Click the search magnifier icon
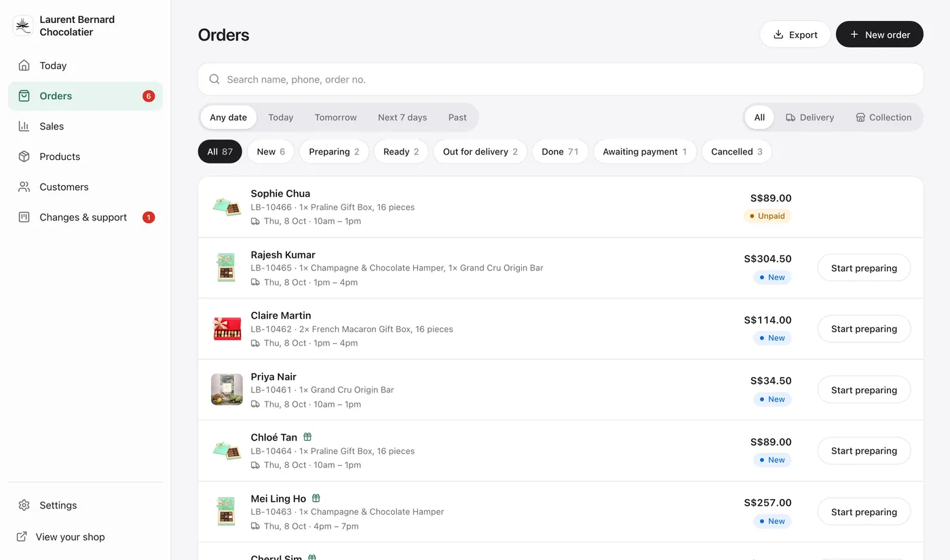Image resolution: width=950 pixels, height=560 pixels. [214, 79]
